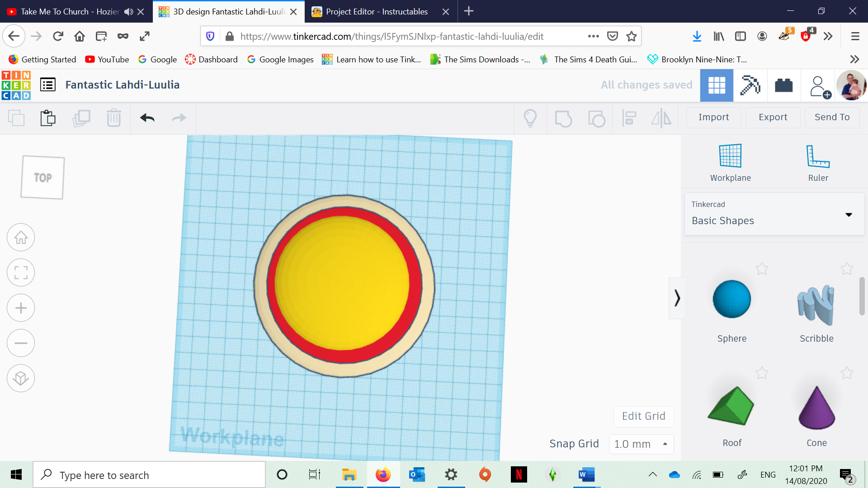The image size is (868, 488).
Task: Open page actions three-dot menu
Action: 593,36
